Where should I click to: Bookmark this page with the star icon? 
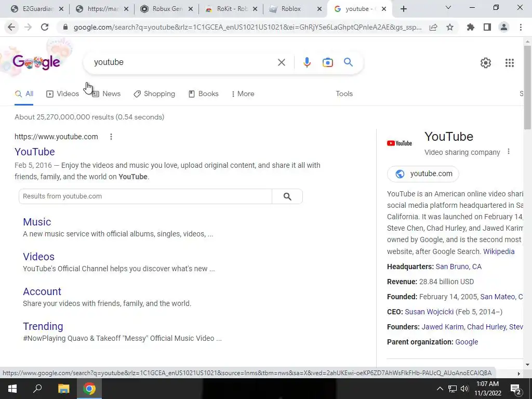pos(450,27)
